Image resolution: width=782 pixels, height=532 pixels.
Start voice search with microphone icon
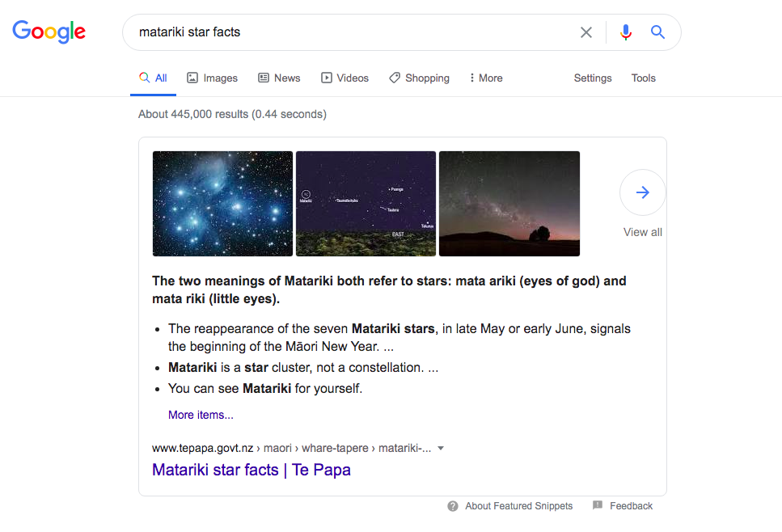(625, 32)
